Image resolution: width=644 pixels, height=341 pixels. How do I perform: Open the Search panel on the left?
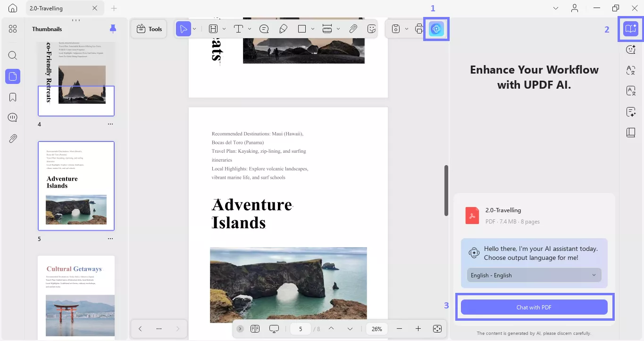pyautogui.click(x=12, y=55)
